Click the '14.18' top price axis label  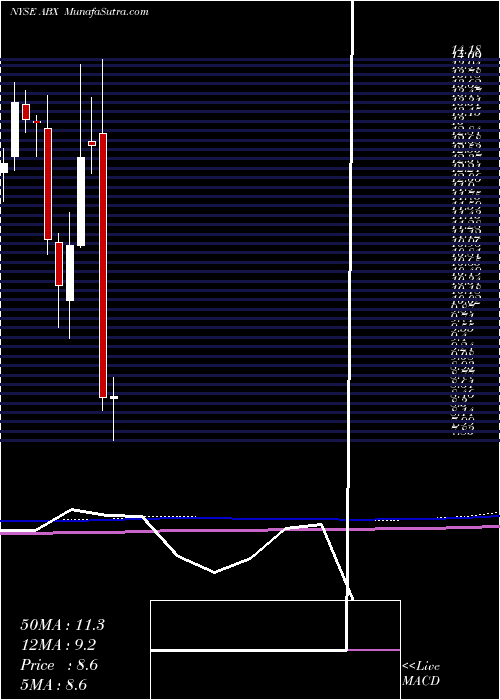coord(467,50)
